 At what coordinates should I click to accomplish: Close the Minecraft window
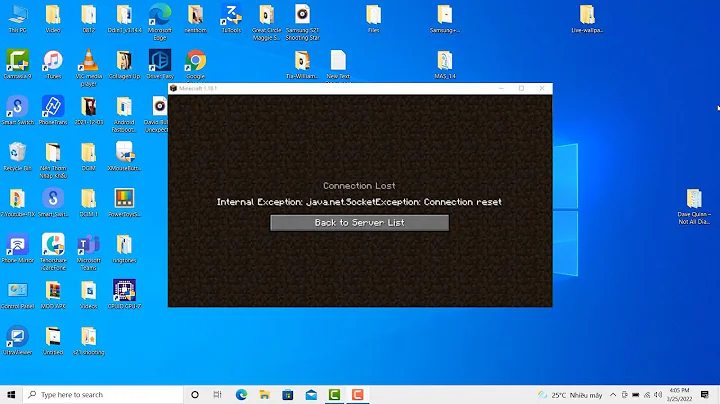point(542,88)
